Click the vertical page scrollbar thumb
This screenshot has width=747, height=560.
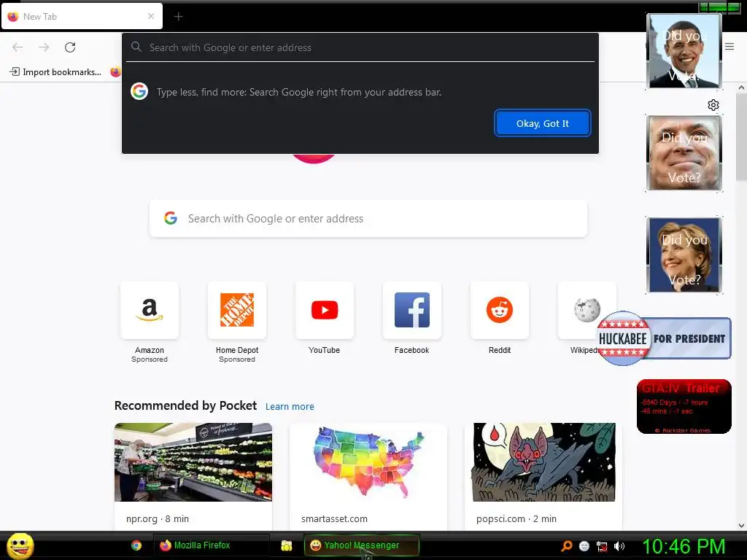click(x=741, y=138)
